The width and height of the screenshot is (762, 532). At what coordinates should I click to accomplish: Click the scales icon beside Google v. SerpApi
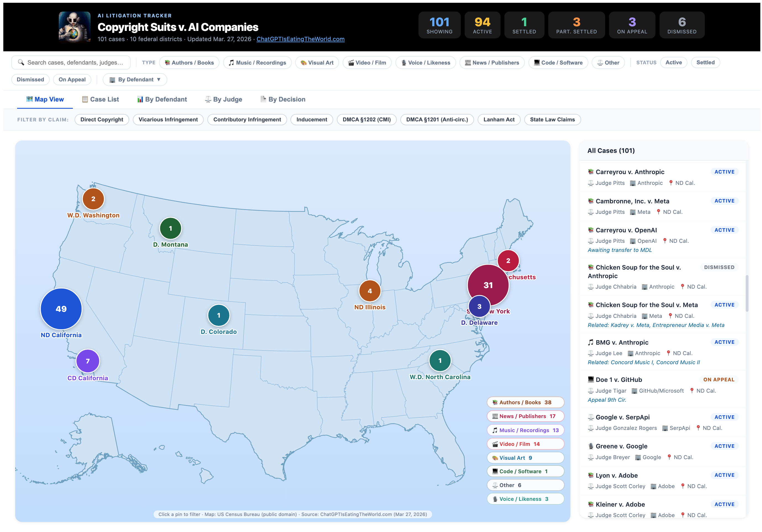pyautogui.click(x=591, y=417)
